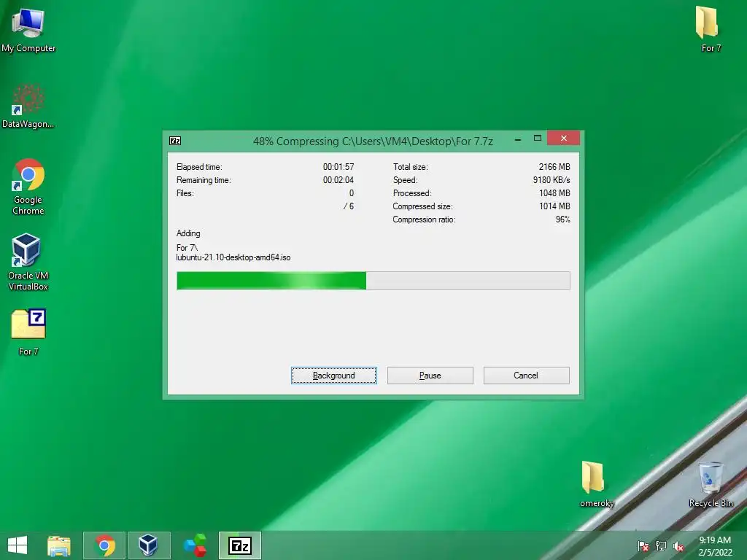
Task: Select the Oracle VM VirtualBox desktop shortcut
Action: click(x=28, y=262)
